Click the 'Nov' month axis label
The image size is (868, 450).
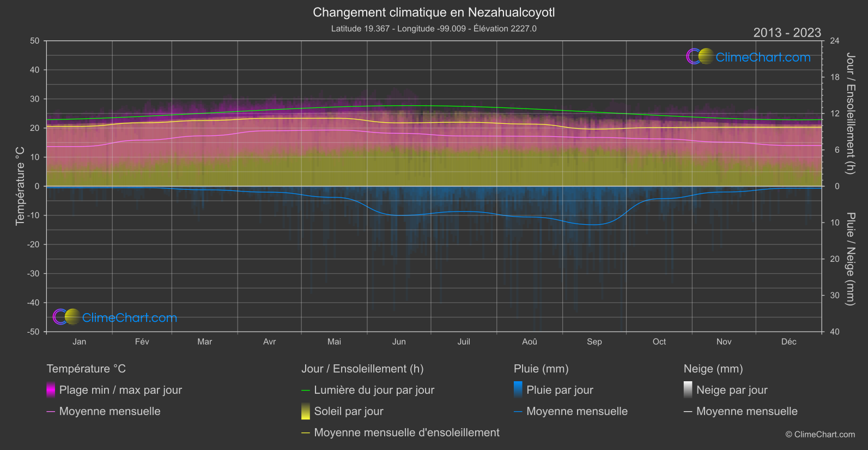pos(724,341)
